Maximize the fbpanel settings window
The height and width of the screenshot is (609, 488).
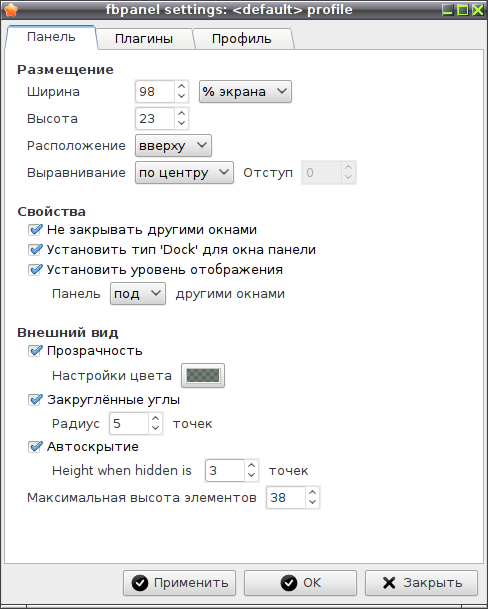click(x=463, y=10)
